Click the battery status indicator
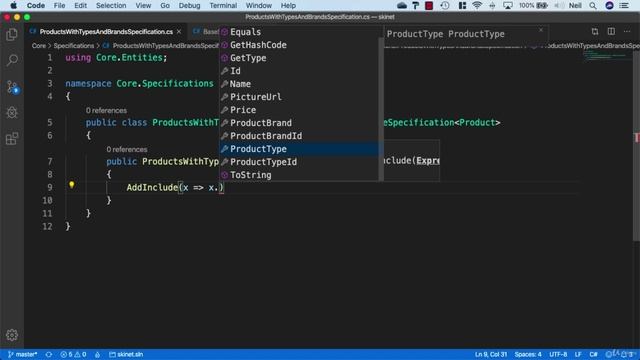The image size is (640, 360). click(533, 5)
